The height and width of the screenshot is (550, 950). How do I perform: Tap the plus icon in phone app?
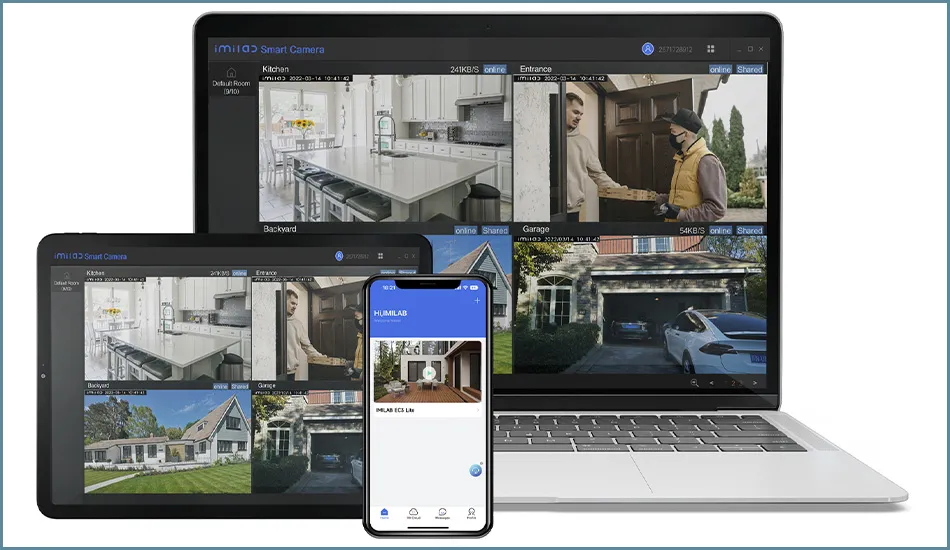pyautogui.click(x=477, y=300)
